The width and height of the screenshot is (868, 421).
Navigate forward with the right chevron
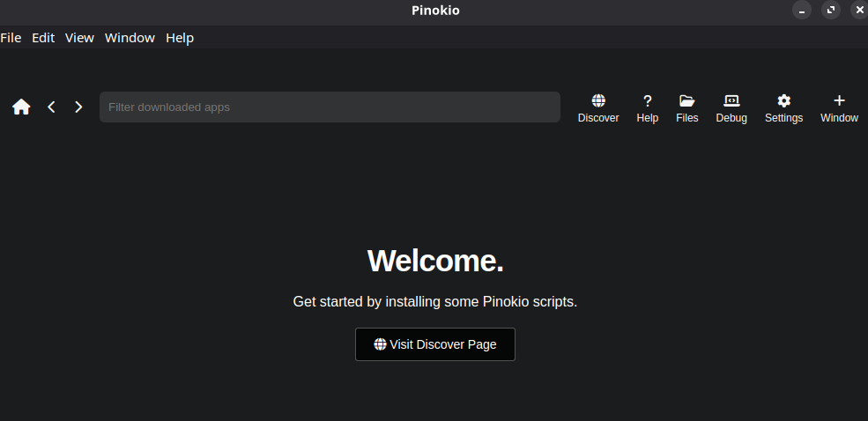coord(78,107)
